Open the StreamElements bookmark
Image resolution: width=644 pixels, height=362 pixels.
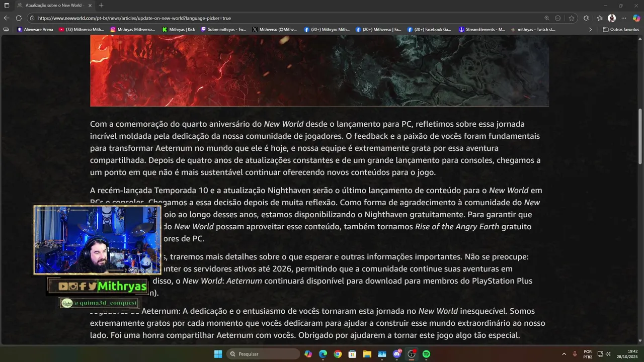pos(482,30)
